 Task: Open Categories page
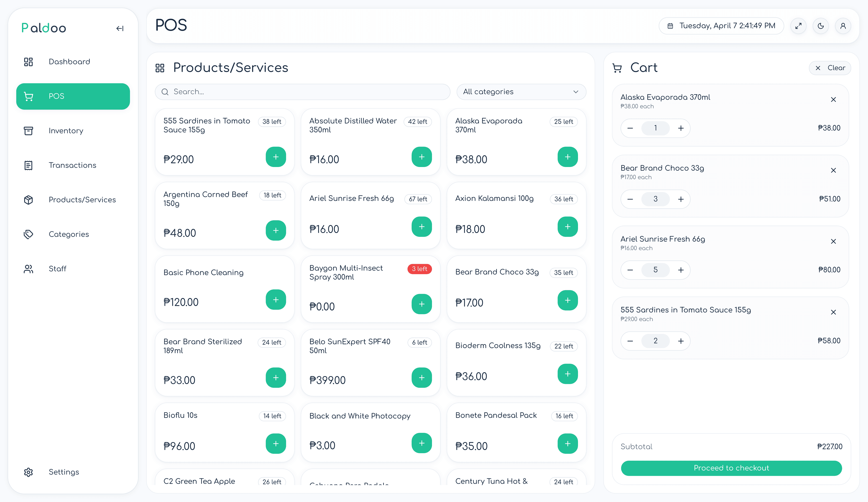coord(73,234)
